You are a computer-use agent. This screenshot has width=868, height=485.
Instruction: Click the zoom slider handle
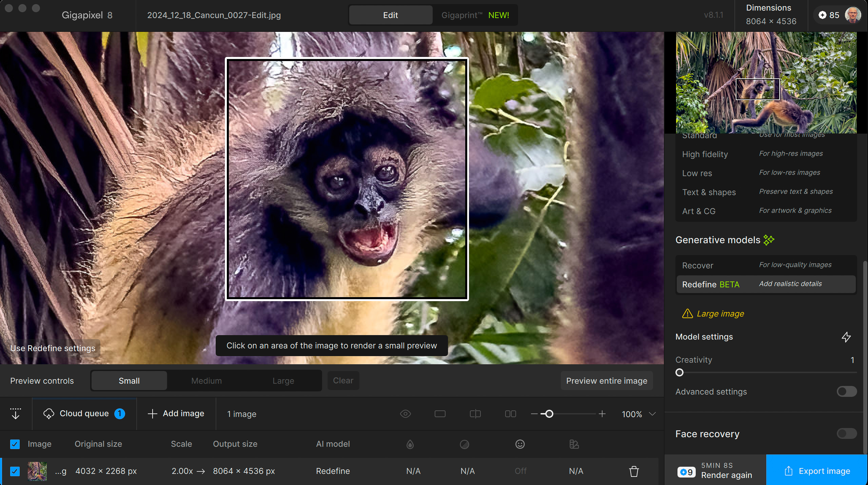[549, 414]
